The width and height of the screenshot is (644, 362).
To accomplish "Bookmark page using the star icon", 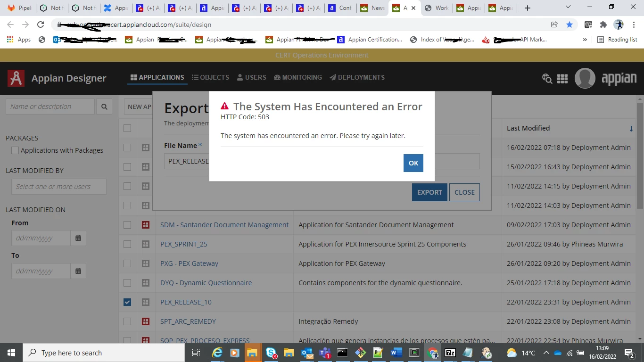I will pos(570,25).
